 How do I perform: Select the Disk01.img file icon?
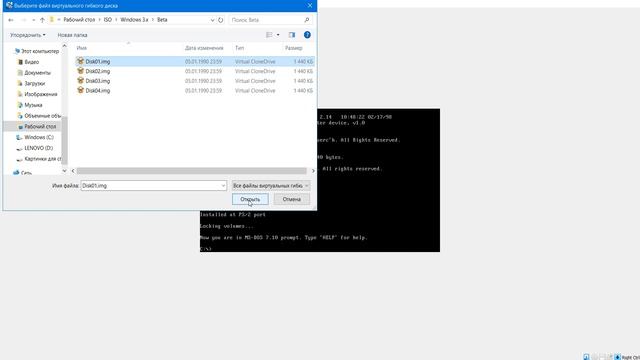[80, 61]
